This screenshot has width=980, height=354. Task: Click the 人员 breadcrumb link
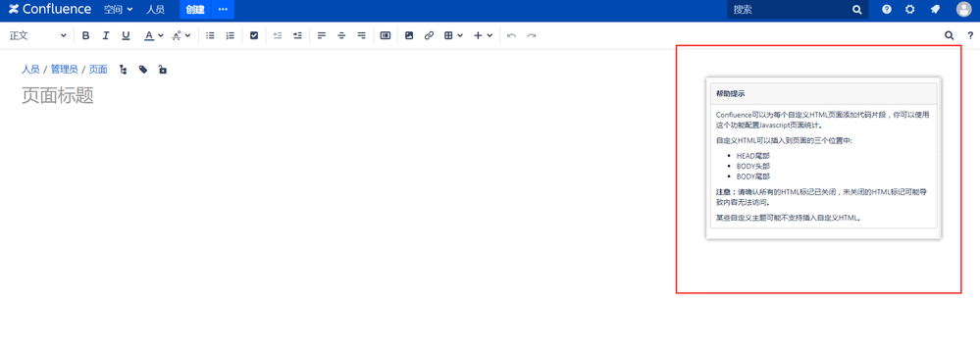tap(30, 70)
